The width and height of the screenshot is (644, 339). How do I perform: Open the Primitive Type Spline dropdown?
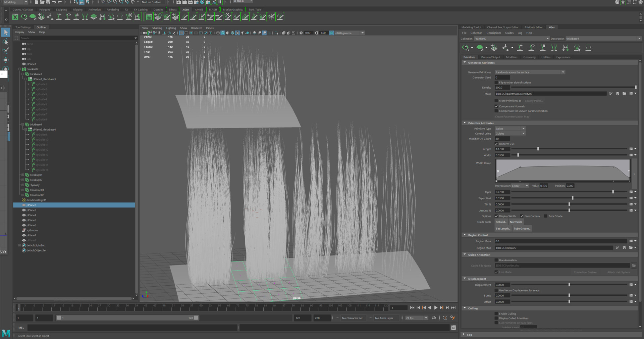tap(510, 129)
